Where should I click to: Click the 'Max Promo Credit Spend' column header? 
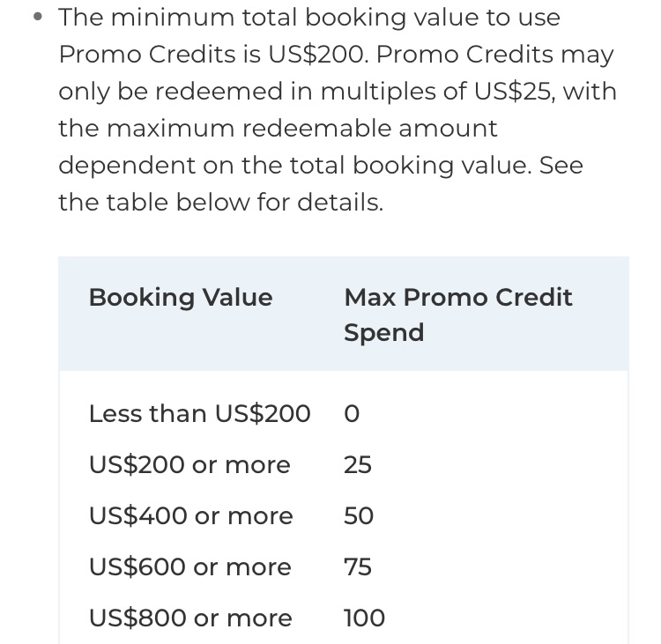coord(458,315)
